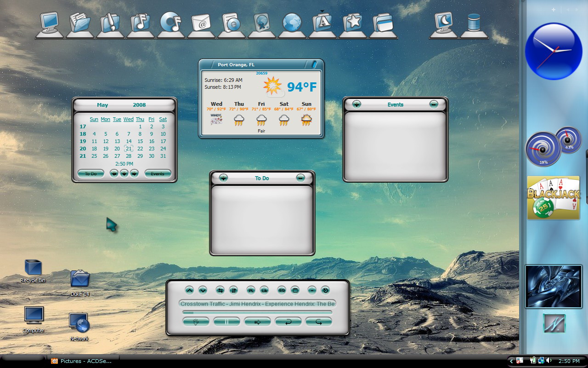Click the track progress bar in player

pos(257,312)
